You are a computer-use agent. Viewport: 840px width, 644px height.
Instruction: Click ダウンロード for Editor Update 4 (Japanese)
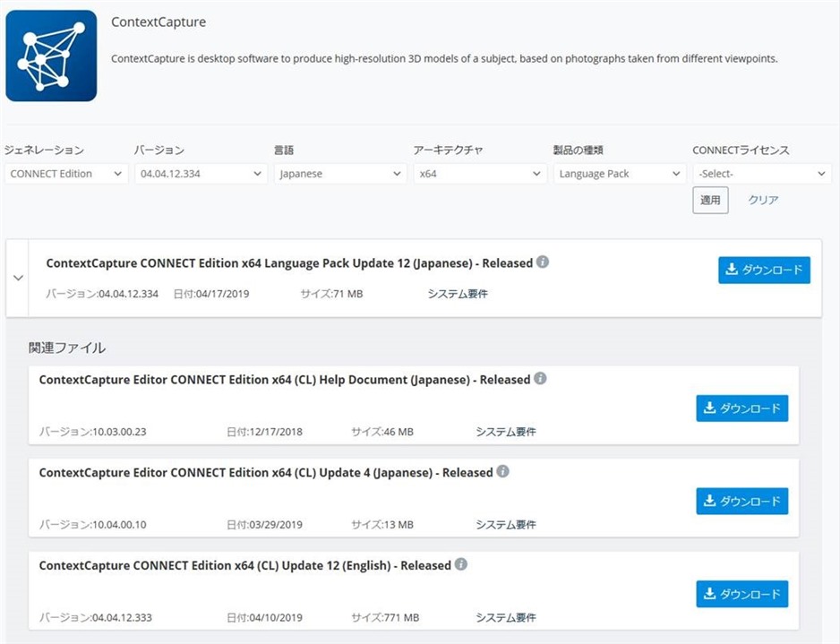click(741, 501)
